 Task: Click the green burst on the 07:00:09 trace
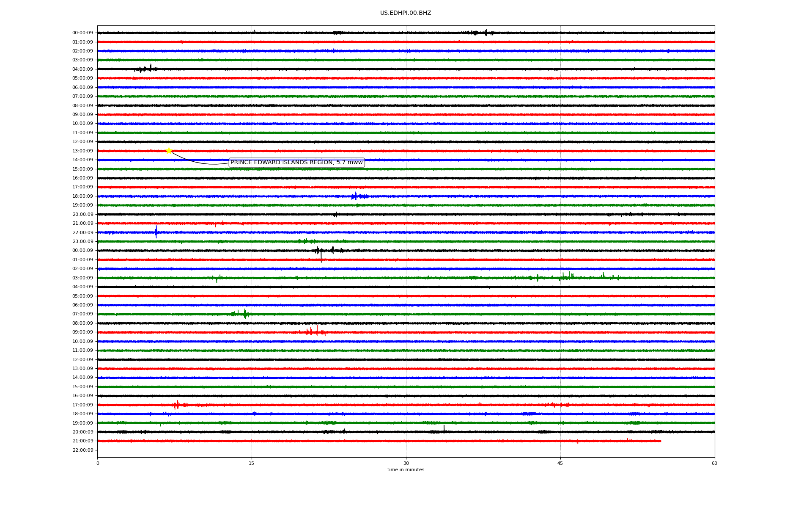click(244, 314)
